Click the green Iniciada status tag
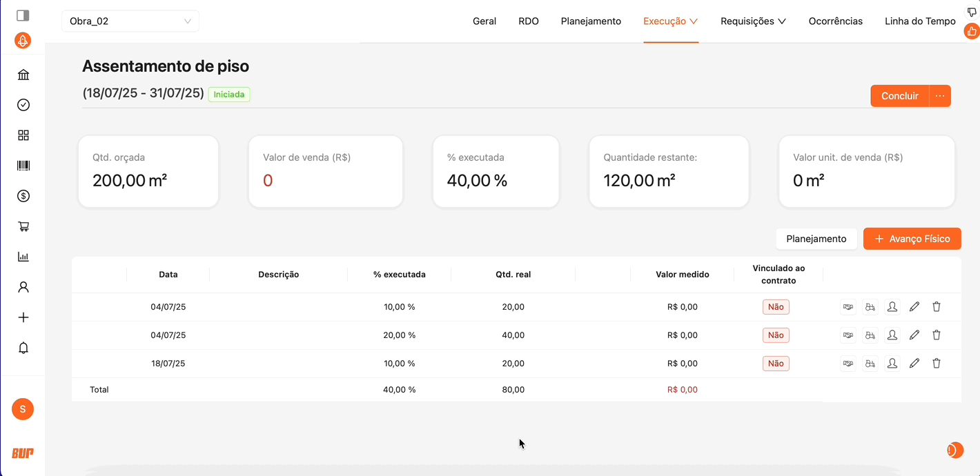Screen dimensions: 980x476 (229, 95)
